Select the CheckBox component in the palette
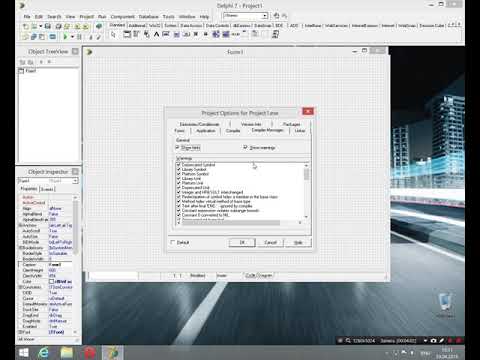The height and width of the screenshot is (360, 480). 196,34
